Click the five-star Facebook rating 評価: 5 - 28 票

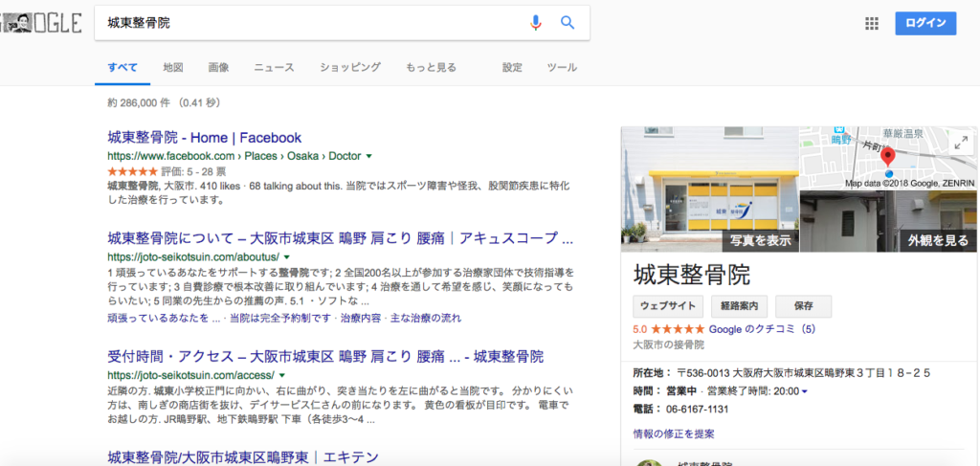tap(167, 170)
